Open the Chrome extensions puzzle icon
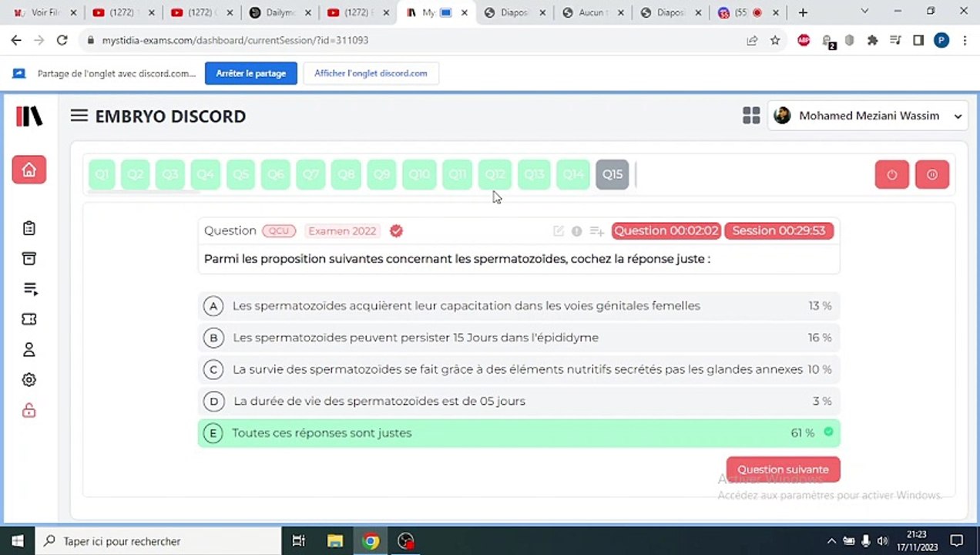Viewport: 980px width, 555px height. pyautogui.click(x=872, y=40)
